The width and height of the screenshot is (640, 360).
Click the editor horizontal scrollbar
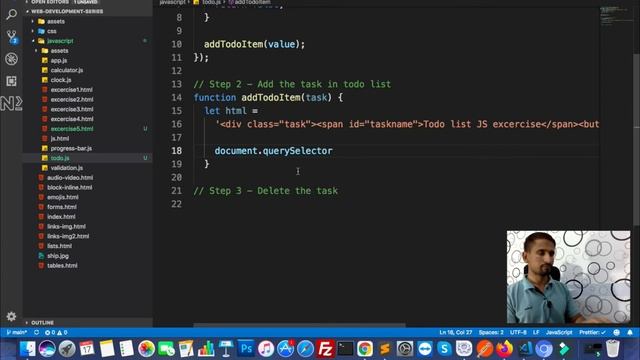299,325
